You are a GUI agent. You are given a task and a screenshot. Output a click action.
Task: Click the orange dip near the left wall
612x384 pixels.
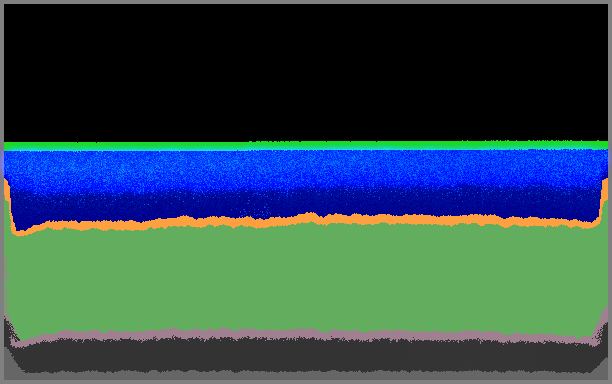pos(20,232)
